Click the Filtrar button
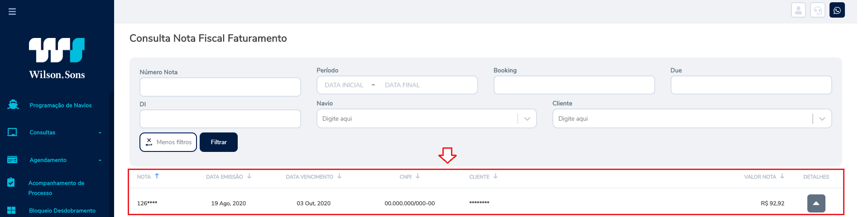Screen dimensions: 868x217 [219, 142]
